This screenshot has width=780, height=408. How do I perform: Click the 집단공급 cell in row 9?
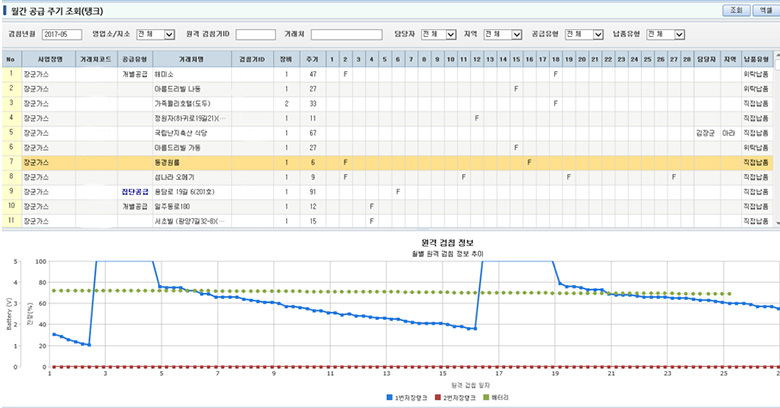[134, 190]
